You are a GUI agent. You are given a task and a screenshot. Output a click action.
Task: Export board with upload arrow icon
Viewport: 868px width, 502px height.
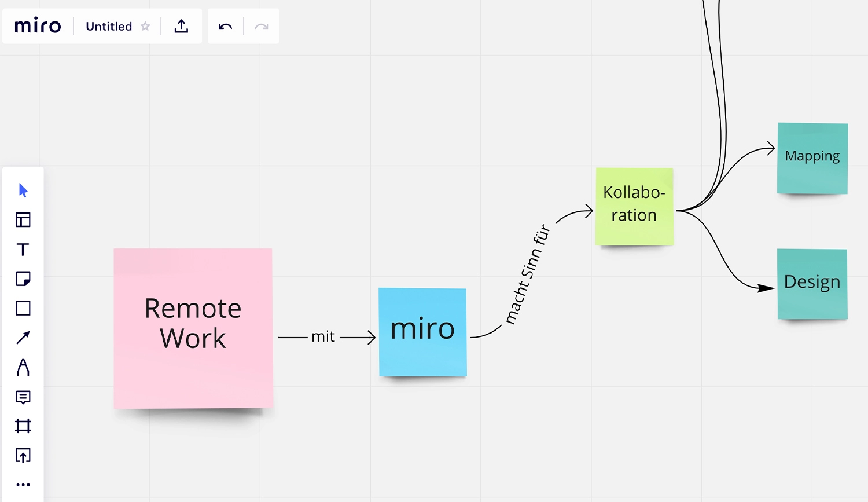181,26
